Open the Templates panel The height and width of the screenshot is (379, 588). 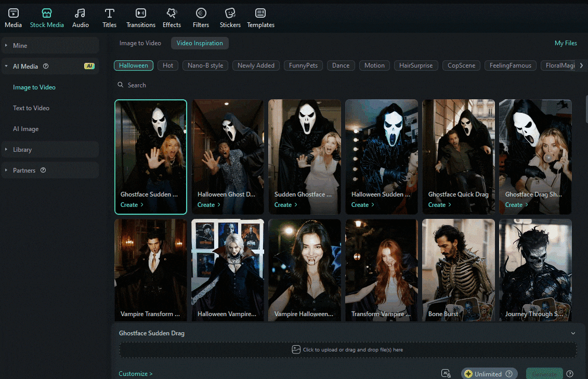[x=260, y=17]
